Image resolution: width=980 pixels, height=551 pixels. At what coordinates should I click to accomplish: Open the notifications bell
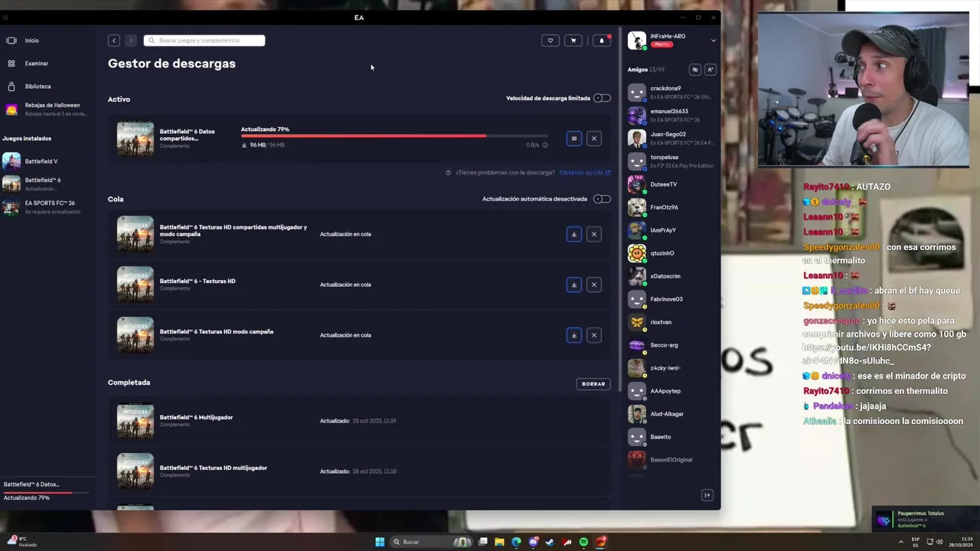(x=602, y=41)
